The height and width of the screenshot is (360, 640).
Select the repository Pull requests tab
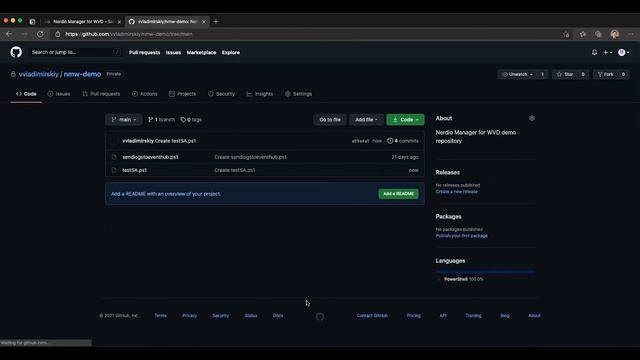click(101, 94)
